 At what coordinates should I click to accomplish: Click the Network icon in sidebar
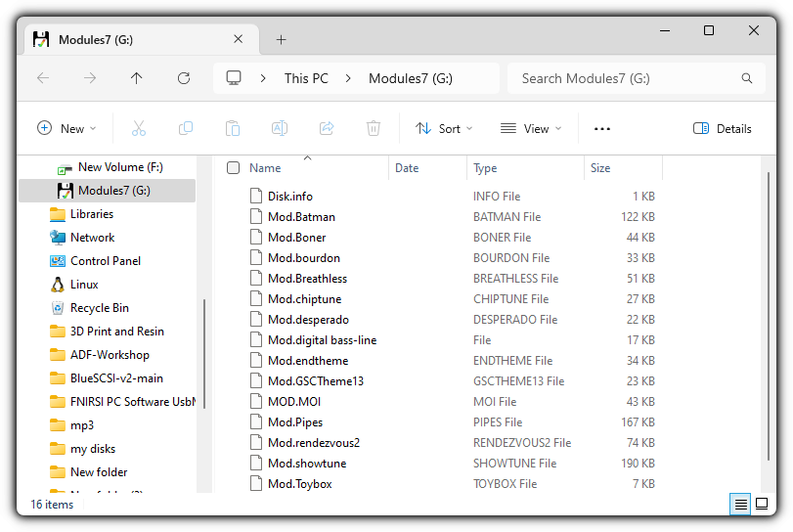tap(58, 238)
